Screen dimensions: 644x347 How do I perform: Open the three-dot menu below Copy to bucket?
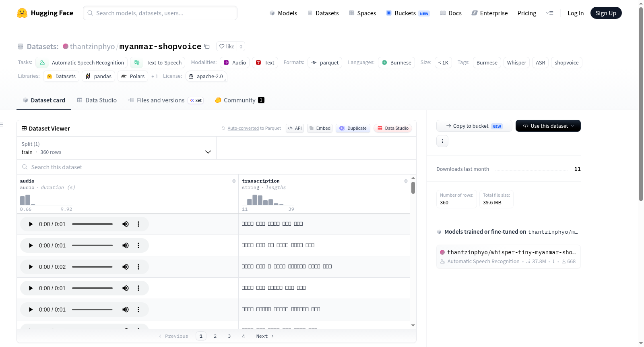point(442,141)
